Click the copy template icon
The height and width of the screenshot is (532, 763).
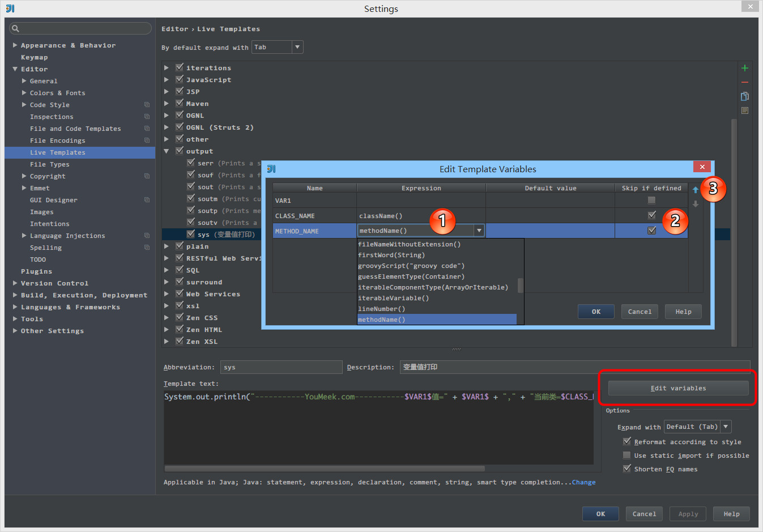744,96
